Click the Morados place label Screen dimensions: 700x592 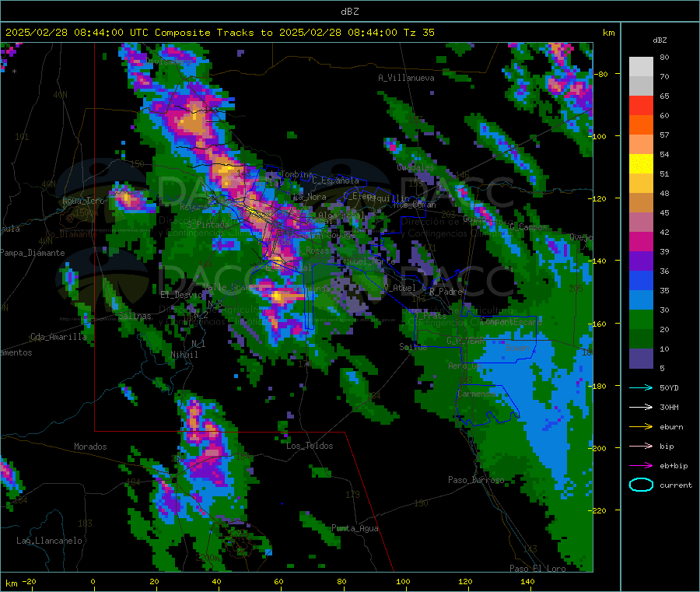(90, 447)
